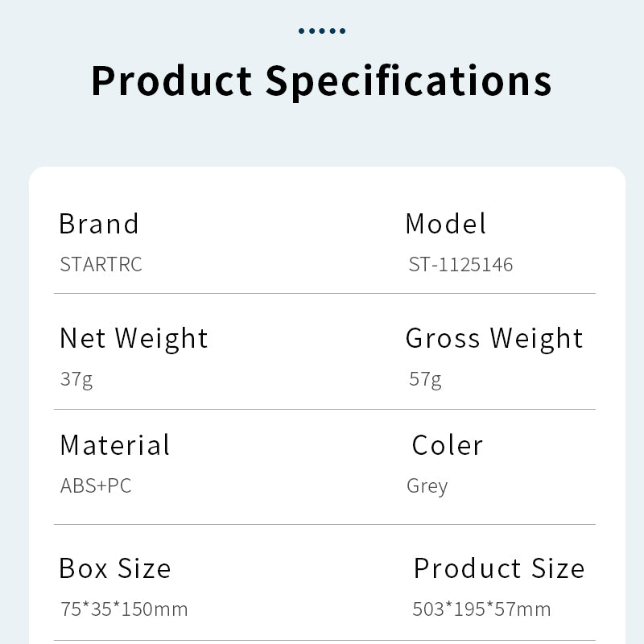Select the Coler label

tap(448, 445)
